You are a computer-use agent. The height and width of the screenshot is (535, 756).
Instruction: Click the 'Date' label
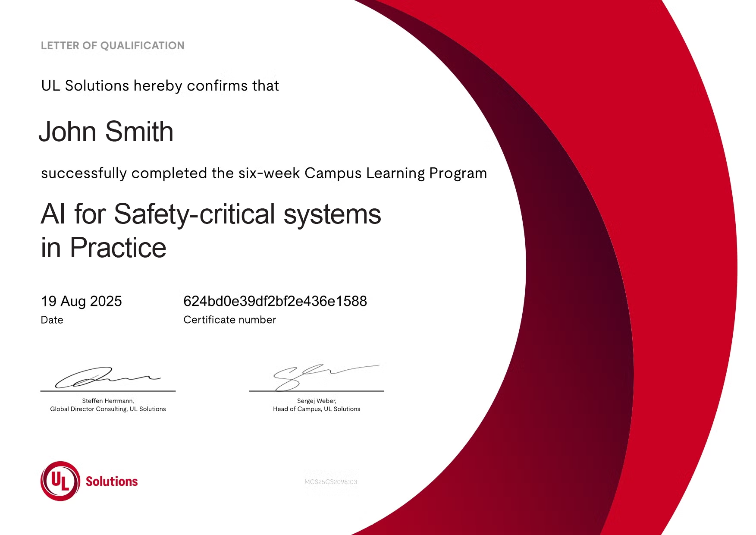(52, 320)
